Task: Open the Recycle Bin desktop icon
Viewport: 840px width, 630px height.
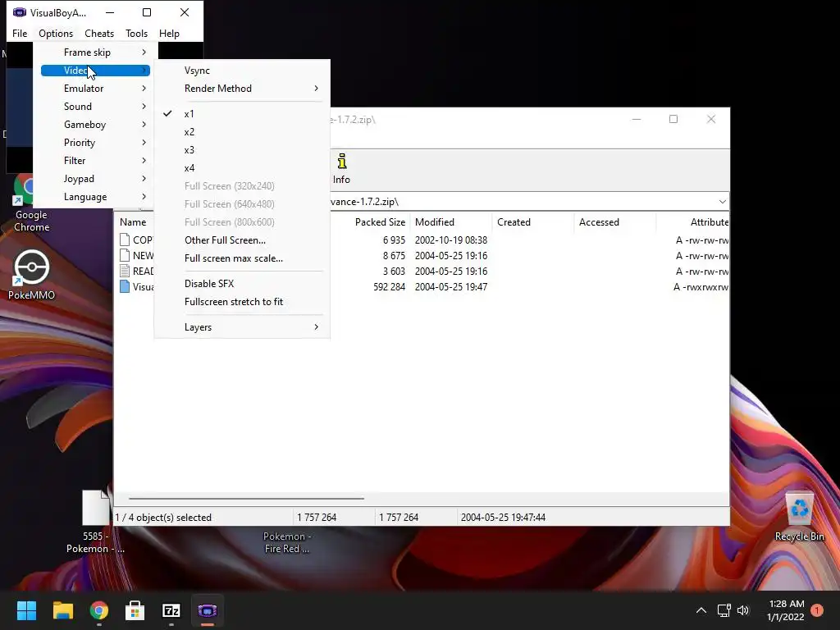Action: pos(799,518)
